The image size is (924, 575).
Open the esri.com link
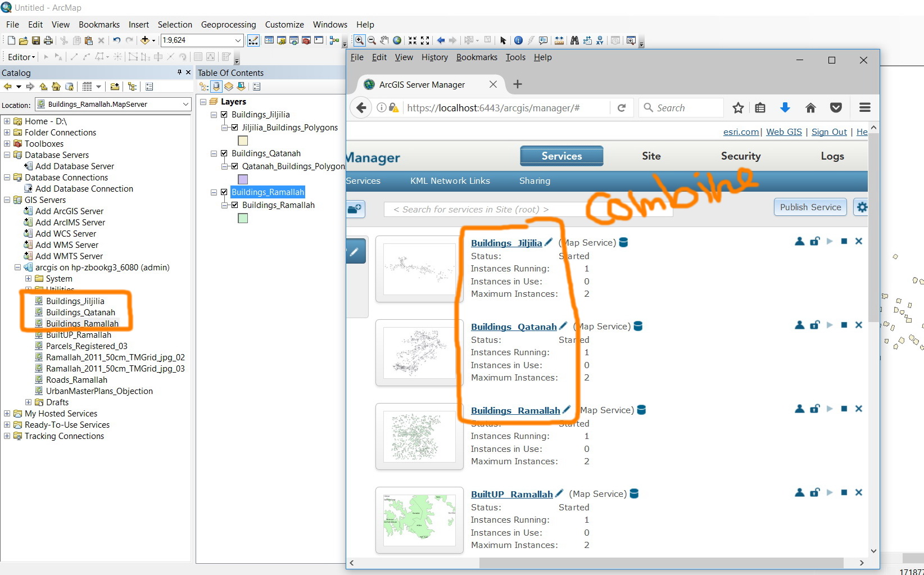(741, 132)
